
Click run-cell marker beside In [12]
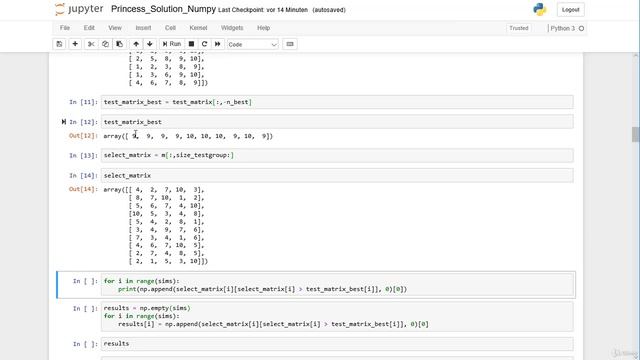[64, 122]
